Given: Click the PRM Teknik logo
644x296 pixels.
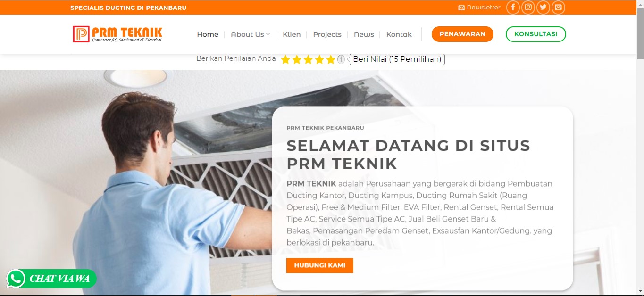Looking at the screenshot, I should point(117,34).
